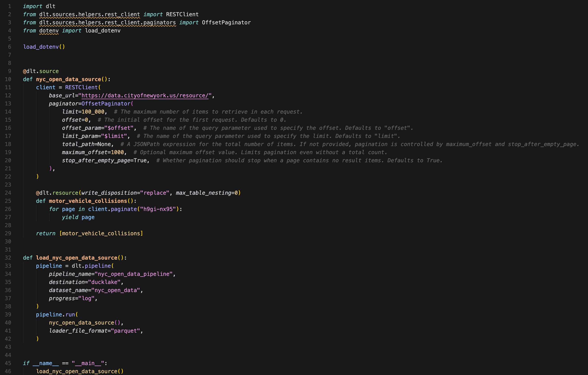Click the "__main__" string on line 45
The height and width of the screenshot is (375, 588).
point(88,363)
